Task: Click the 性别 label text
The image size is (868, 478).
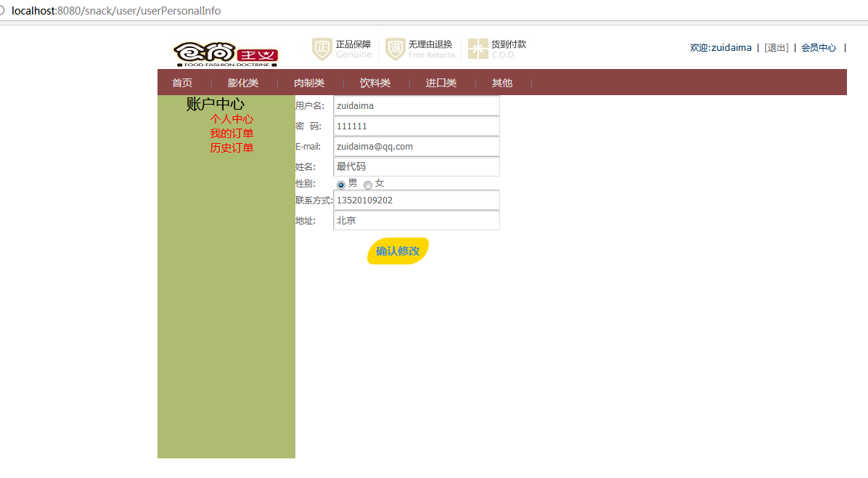Action: coord(306,183)
